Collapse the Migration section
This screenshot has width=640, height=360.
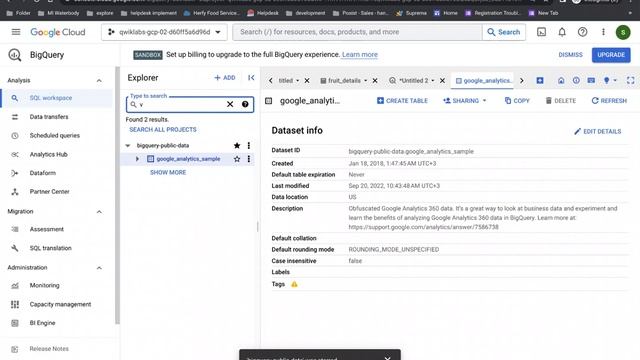click(99, 212)
